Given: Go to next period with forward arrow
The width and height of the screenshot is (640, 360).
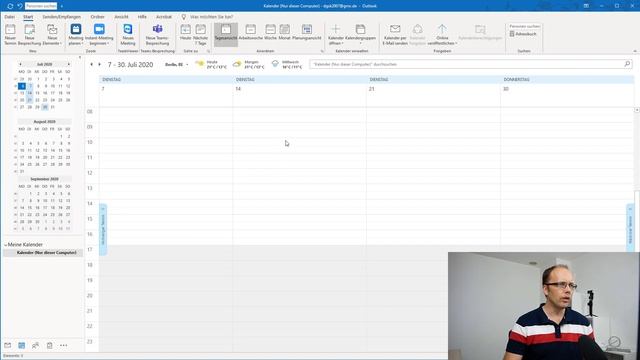Looking at the screenshot, I should pyautogui.click(x=99, y=64).
